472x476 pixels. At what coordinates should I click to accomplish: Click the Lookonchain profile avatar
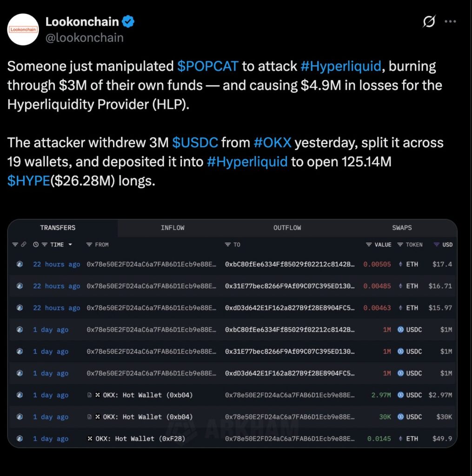tap(23, 29)
